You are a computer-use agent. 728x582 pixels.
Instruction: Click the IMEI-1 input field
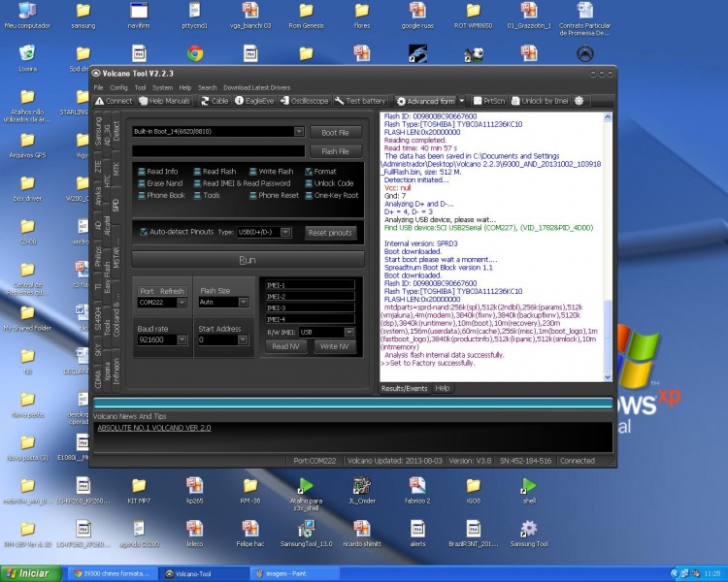tap(311, 285)
